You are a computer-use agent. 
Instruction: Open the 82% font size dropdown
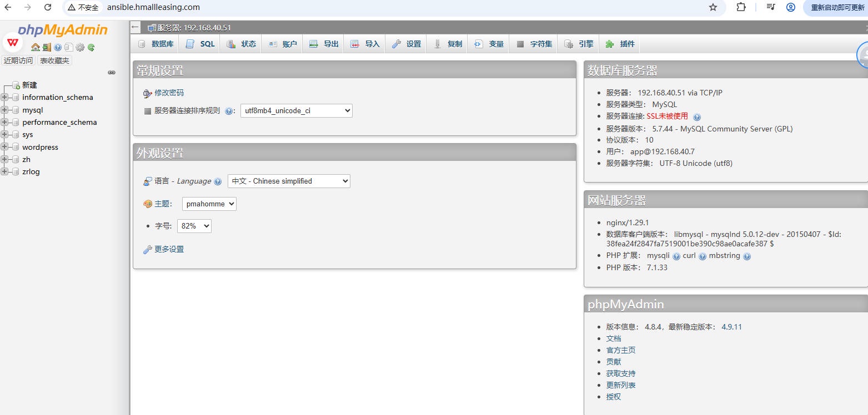click(194, 226)
